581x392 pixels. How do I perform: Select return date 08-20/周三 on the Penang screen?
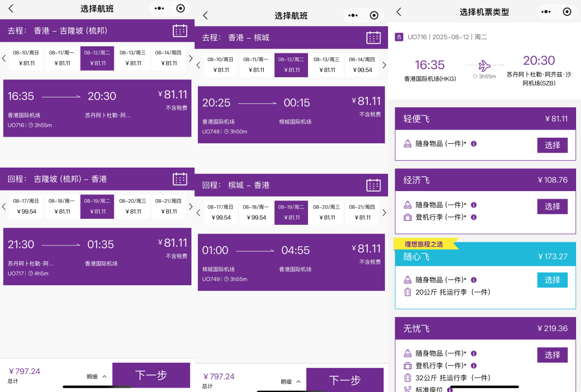click(327, 212)
